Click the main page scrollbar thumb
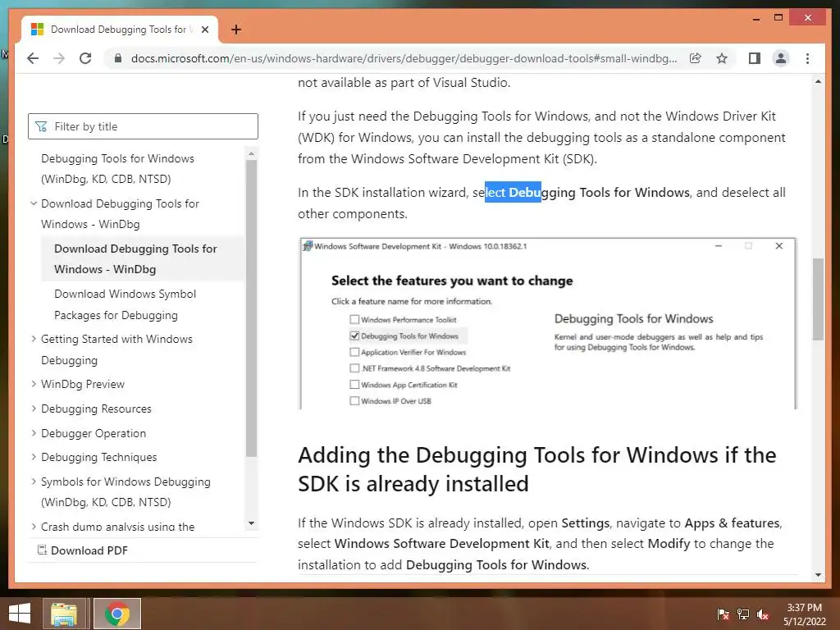This screenshot has width=840, height=630. pos(818,299)
